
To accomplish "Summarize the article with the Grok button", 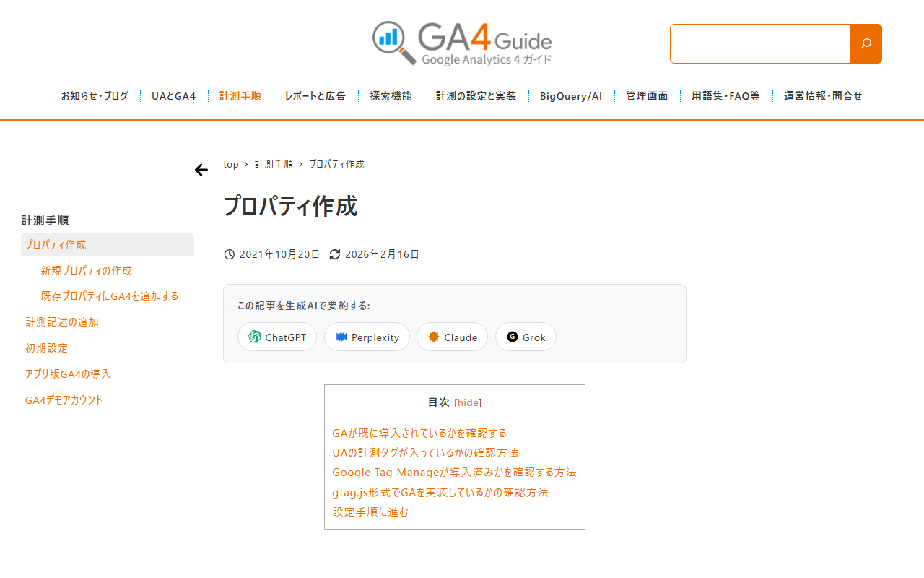I will pos(526,337).
